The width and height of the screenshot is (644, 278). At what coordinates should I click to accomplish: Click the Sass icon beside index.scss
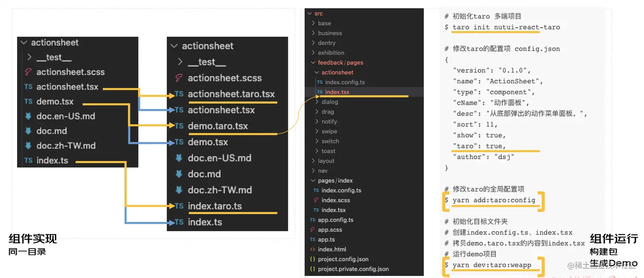pyautogui.click(x=316, y=200)
